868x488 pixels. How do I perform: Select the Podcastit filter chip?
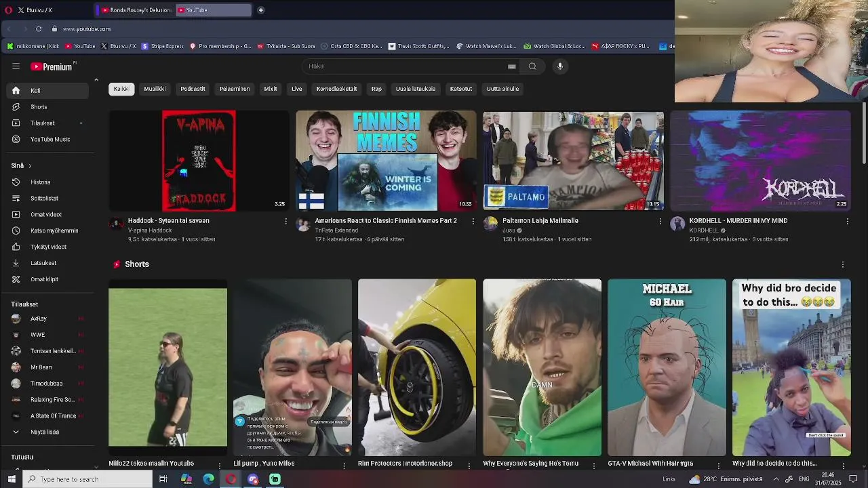point(193,89)
